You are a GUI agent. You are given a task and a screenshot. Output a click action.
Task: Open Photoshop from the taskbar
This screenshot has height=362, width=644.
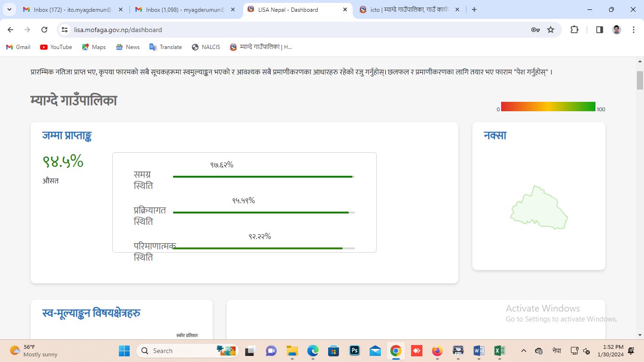click(x=355, y=351)
